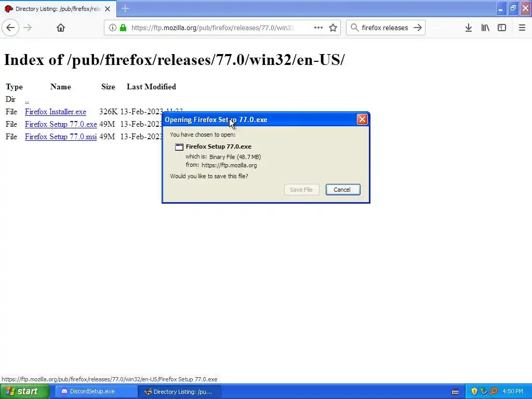Click the search magnifier icon
The height and width of the screenshot is (399, 532).
(354, 28)
